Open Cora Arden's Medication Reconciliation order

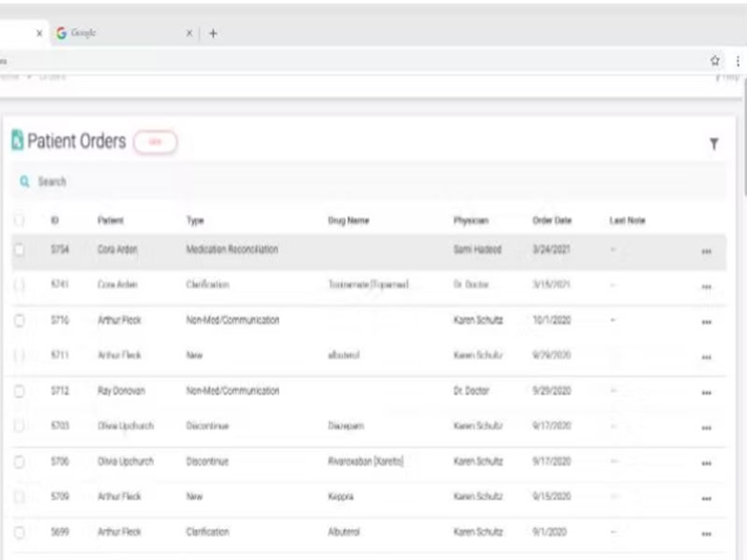[232, 250]
